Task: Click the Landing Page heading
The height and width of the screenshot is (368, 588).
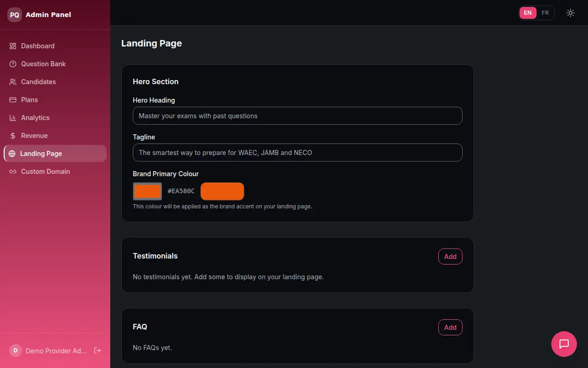Action: (152, 43)
